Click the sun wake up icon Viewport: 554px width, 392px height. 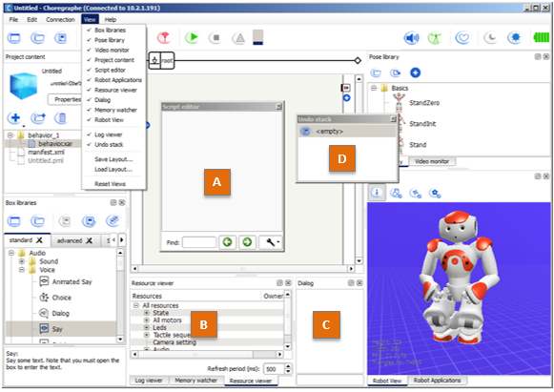coord(515,37)
